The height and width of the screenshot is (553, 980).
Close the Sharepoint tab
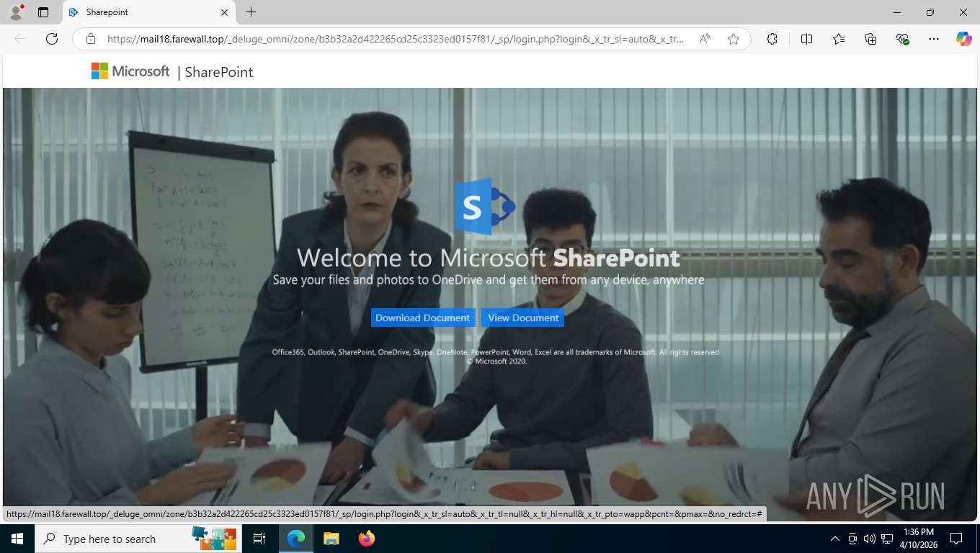click(x=224, y=12)
